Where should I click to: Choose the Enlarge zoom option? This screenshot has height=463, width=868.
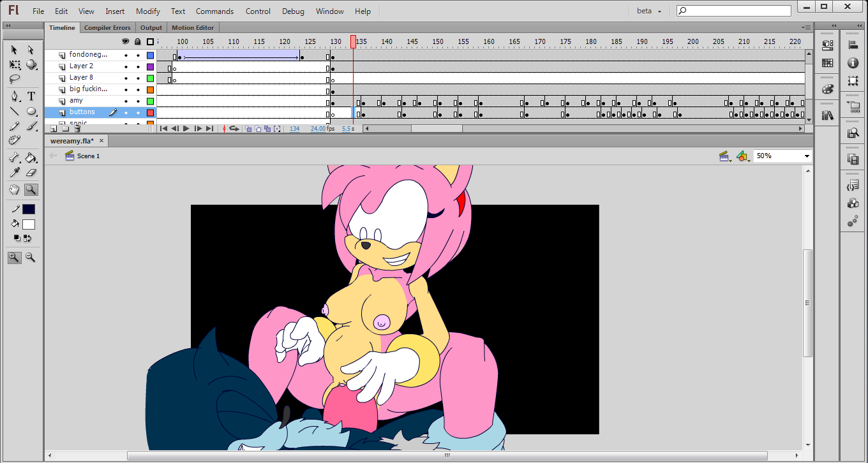[14, 258]
